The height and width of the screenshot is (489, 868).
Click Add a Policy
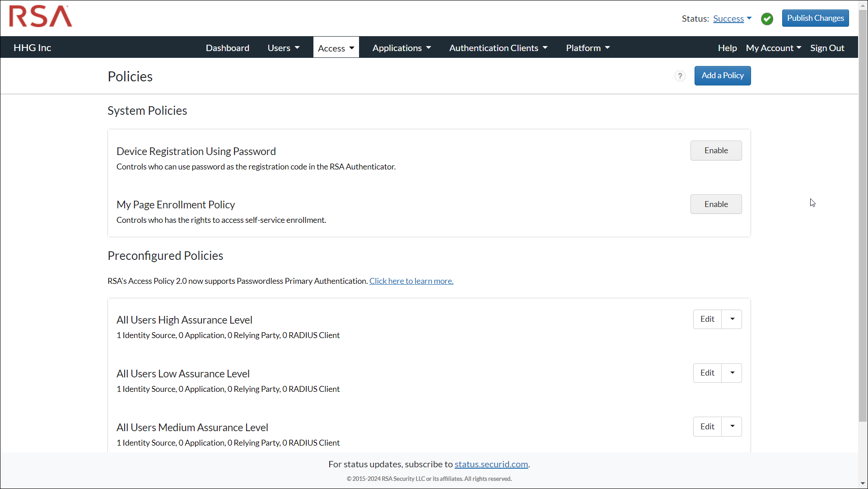tap(722, 75)
